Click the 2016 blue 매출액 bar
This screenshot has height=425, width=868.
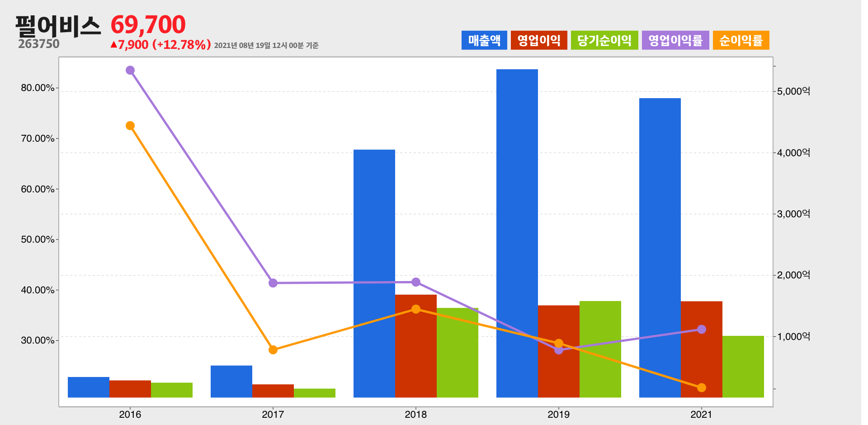pyautogui.click(x=89, y=387)
